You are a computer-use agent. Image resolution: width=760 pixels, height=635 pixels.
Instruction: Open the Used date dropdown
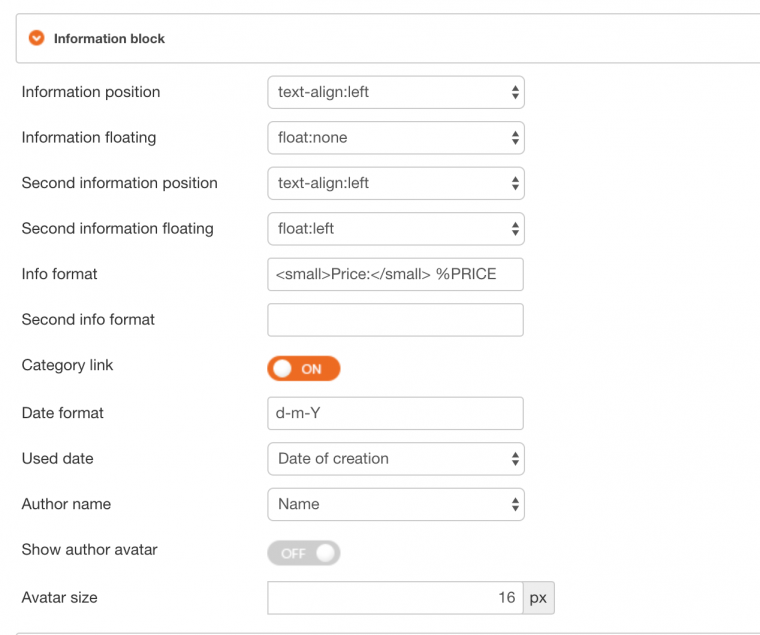(395, 459)
